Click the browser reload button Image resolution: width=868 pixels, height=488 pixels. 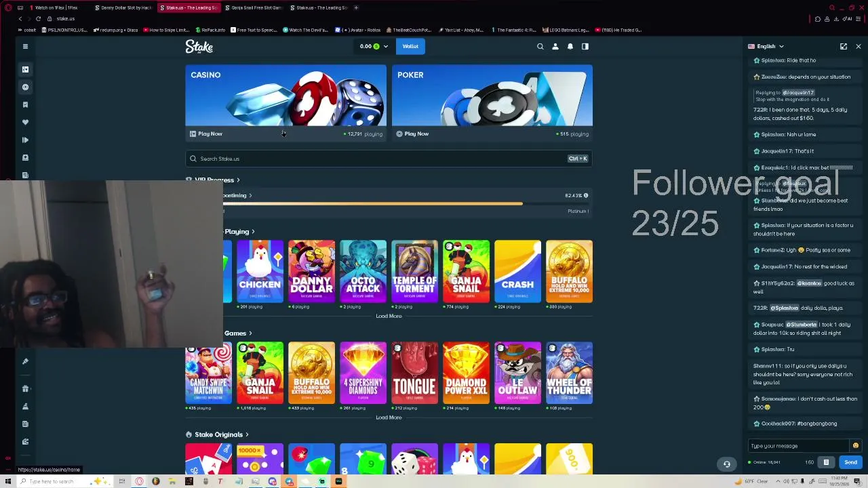pos(38,18)
